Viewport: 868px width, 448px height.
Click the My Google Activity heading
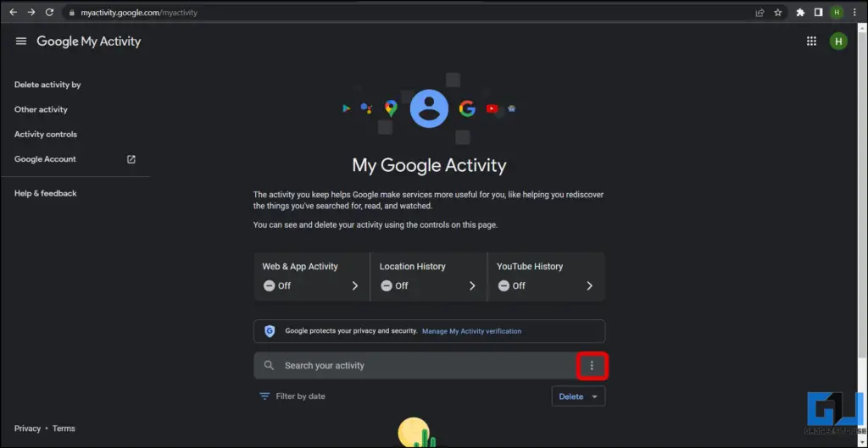[429, 165]
